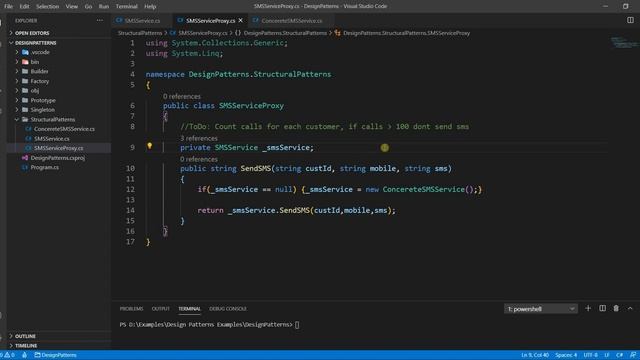Click the C# language mode status entry

point(620,355)
